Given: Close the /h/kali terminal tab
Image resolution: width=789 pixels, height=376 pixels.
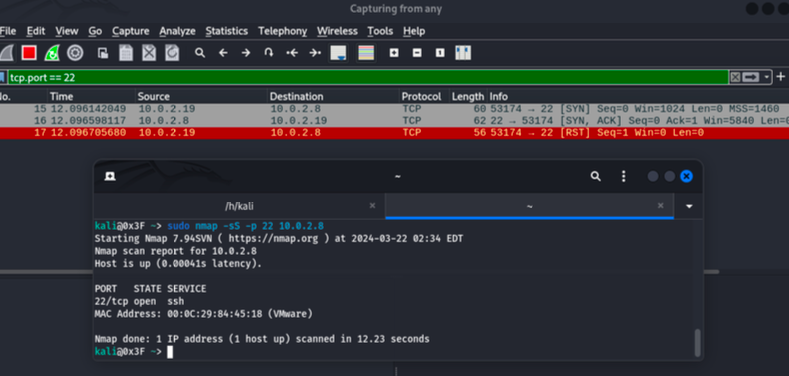Looking at the screenshot, I should (x=372, y=205).
